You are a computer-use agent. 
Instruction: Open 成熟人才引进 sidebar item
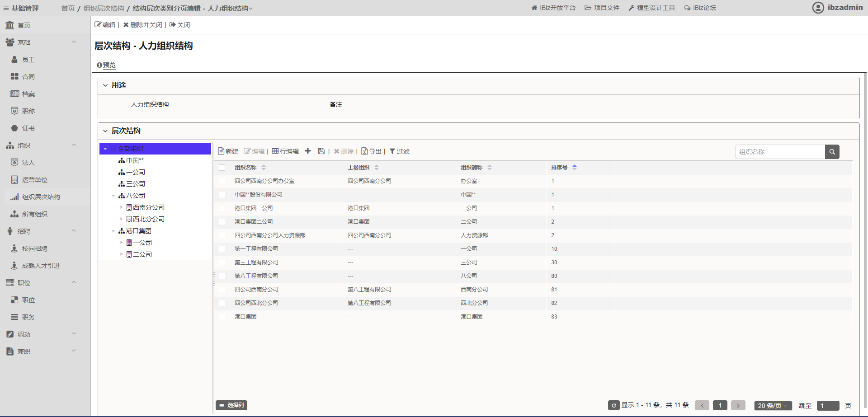(41, 266)
